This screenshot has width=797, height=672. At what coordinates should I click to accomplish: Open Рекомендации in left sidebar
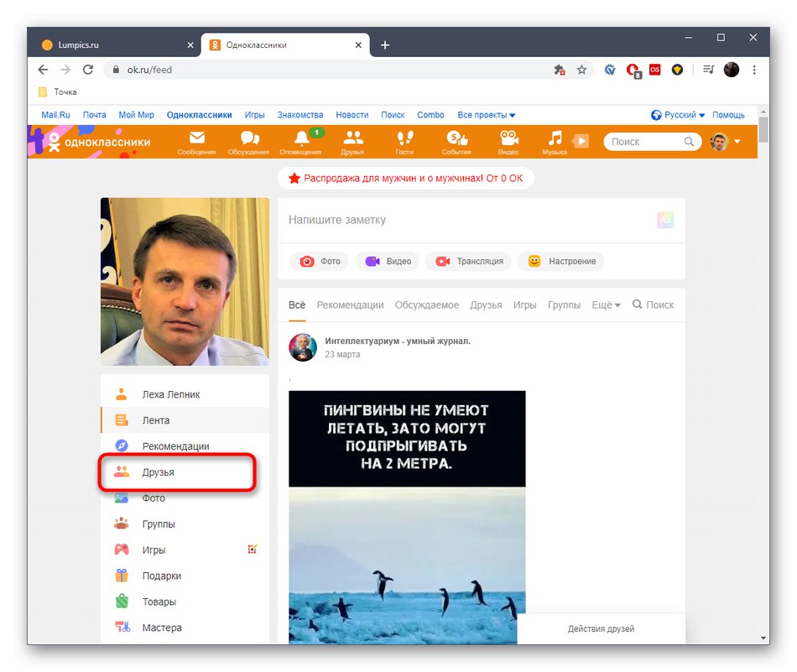pyautogui.click(x=185, y=446)
